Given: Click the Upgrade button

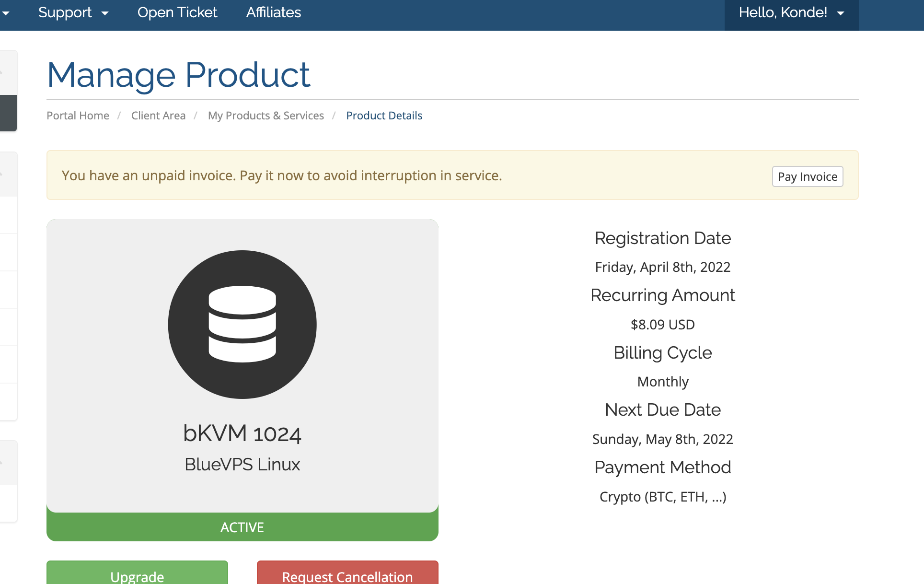Looking at the screenshot, I should pos(137,573).
